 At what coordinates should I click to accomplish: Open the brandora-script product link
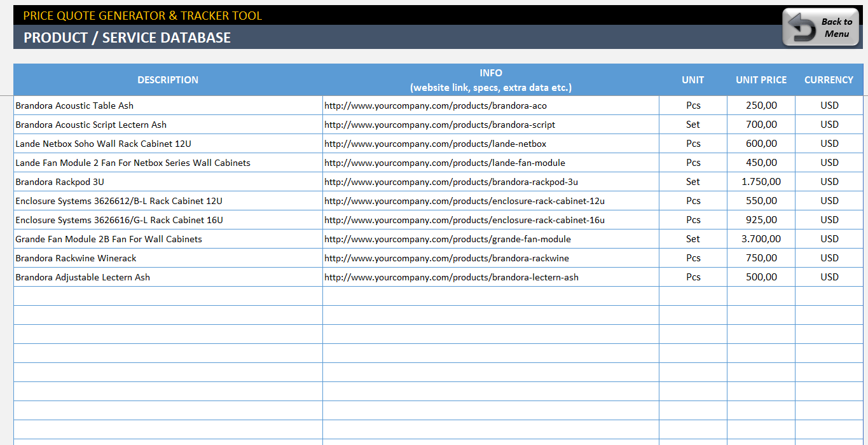pyautogui.click(x=440, y=125)
